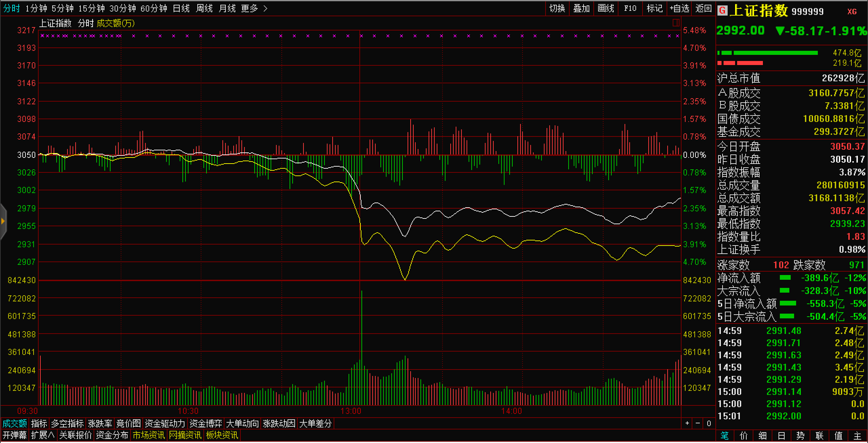Screen dimensions: 868x443
Task: Toggle the 叠加 overlay mode
Action: 581,8
